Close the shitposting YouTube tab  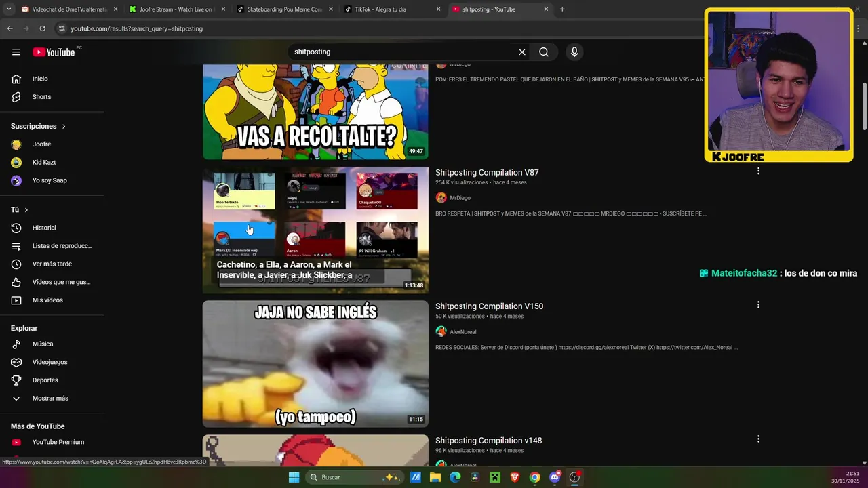tap(546, 9)
